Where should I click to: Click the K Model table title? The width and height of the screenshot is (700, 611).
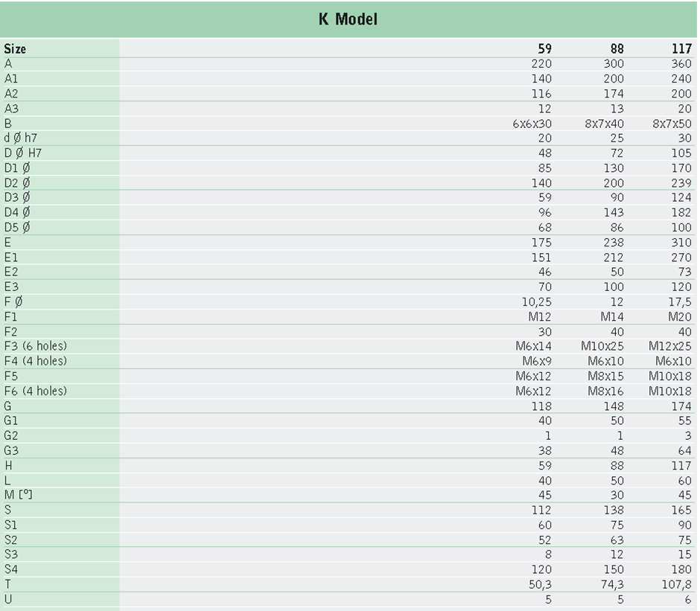tap(348, 19)
